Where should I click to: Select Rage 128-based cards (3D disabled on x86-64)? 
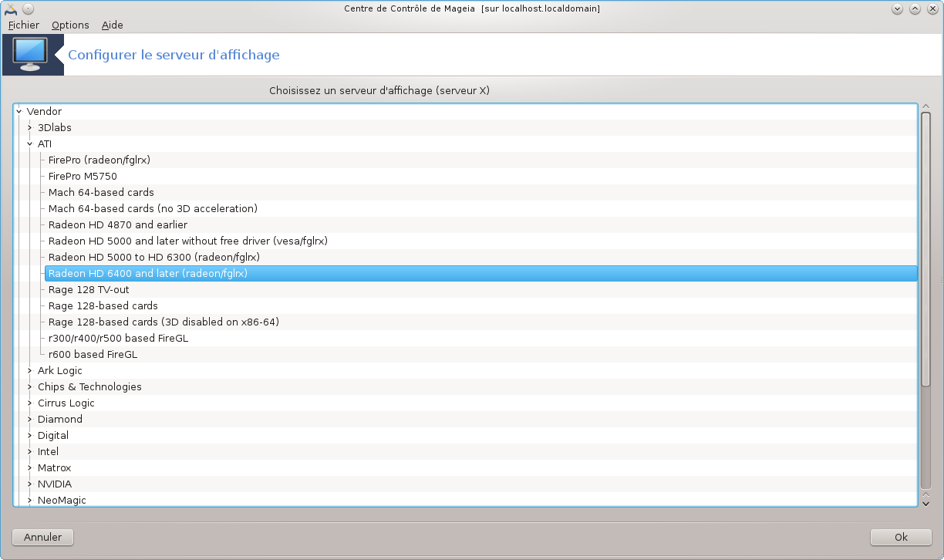coord(164,322)
